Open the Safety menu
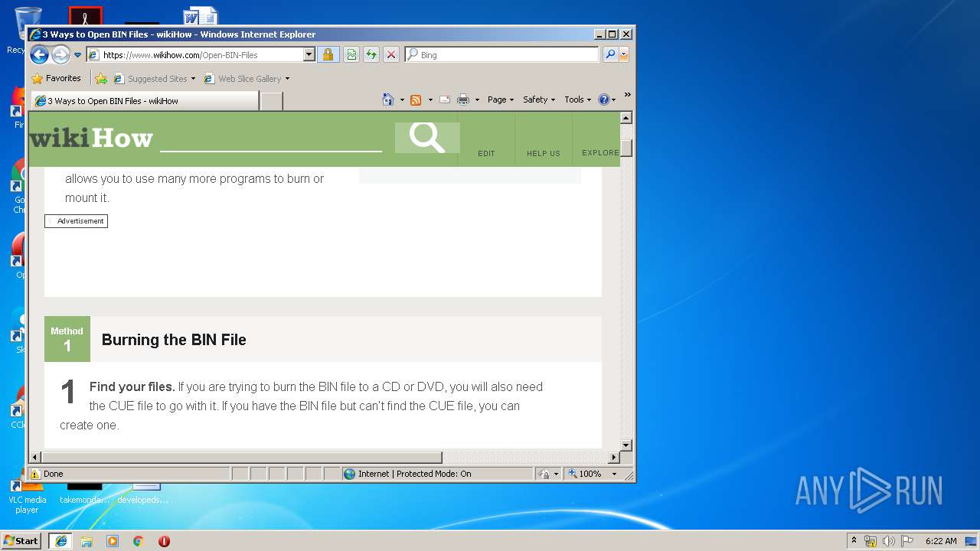The image size is (980, 551). click(x=539, y=99)
